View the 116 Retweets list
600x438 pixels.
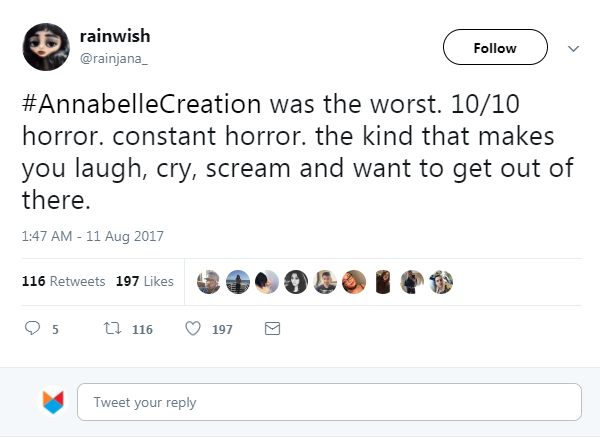pyautogui.click(x=63, y=282)
